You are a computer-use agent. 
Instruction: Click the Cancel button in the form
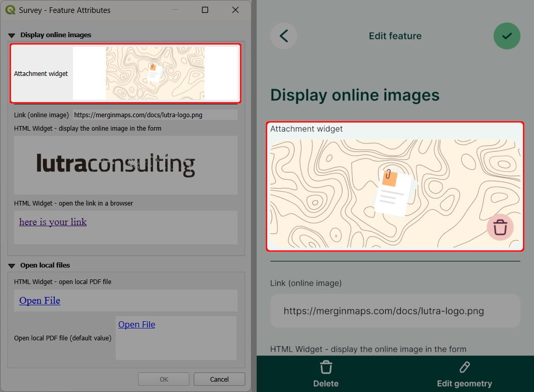tap(219, 379)
